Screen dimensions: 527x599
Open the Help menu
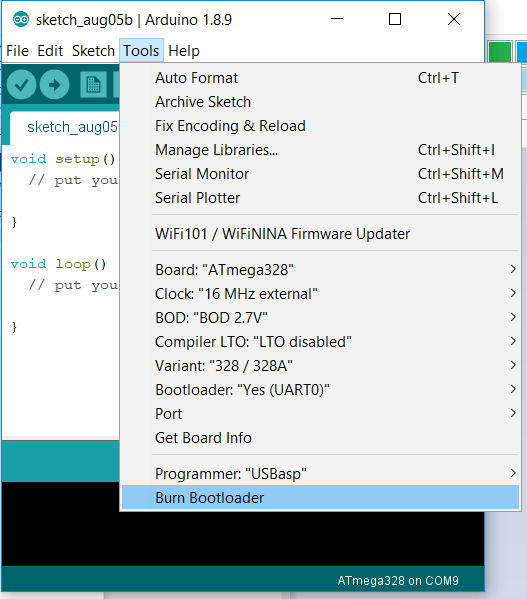(184, 51)
